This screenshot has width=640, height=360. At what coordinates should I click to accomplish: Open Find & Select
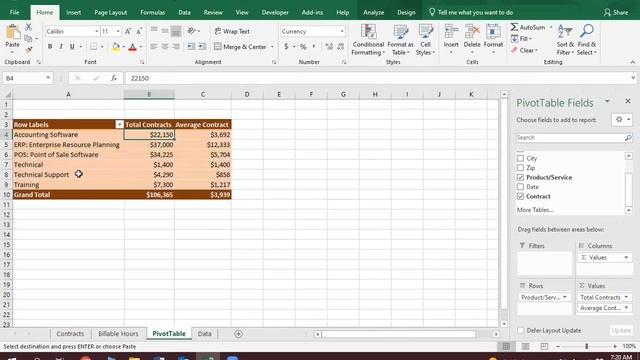point(587,40)
